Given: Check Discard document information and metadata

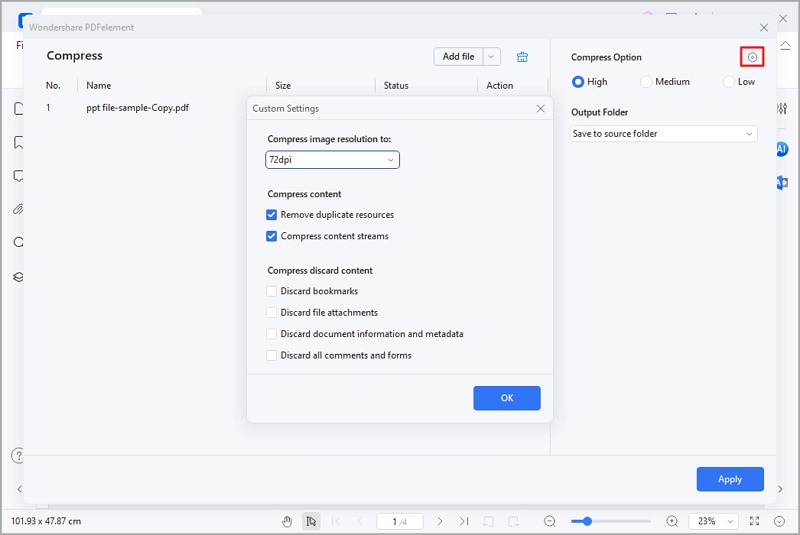Looking at the screenshot, I should pos(271,334).
